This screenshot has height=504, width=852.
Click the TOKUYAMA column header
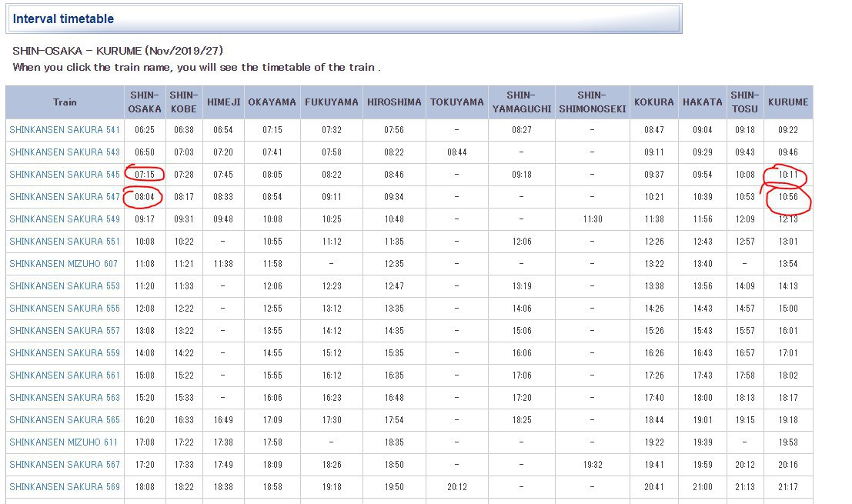457,102
